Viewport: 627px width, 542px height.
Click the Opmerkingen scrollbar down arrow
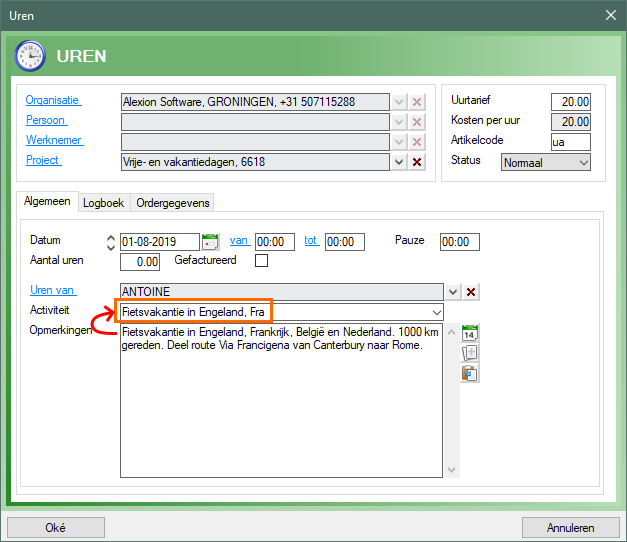[451, 470]
